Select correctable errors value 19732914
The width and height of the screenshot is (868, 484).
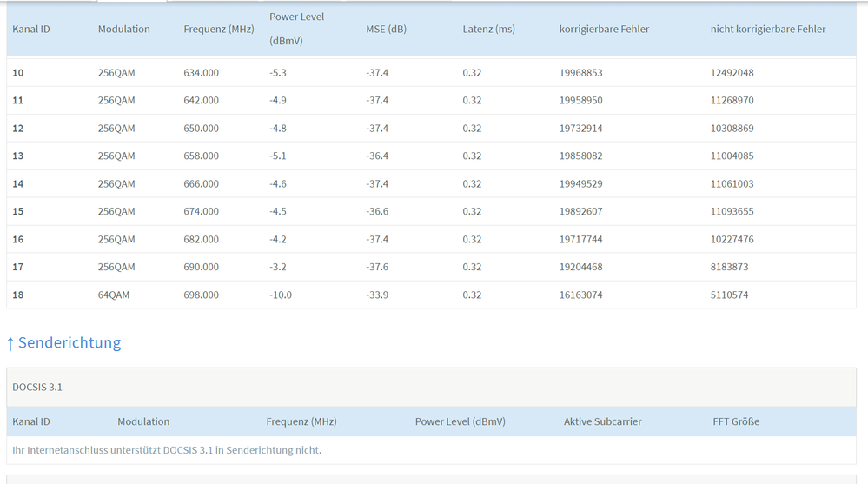pyautogui.click(x=580, y=128)
